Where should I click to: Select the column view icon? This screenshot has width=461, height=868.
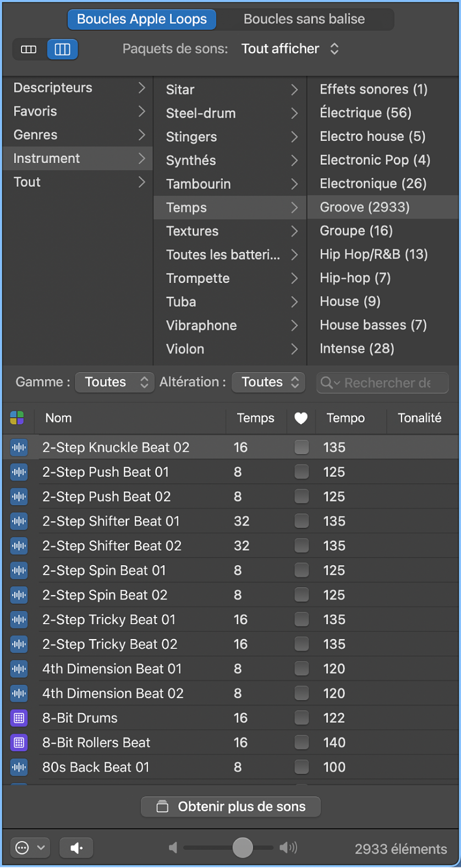tap(62, 50)
